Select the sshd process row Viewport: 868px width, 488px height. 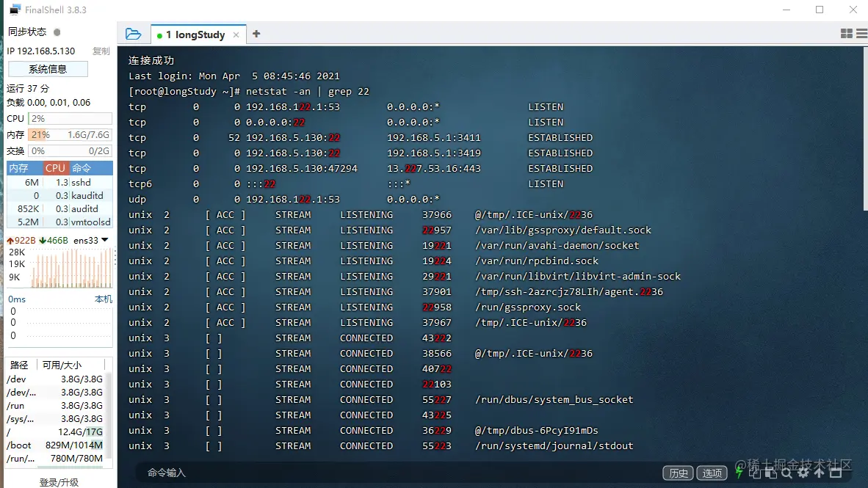(x=59, y=182)
